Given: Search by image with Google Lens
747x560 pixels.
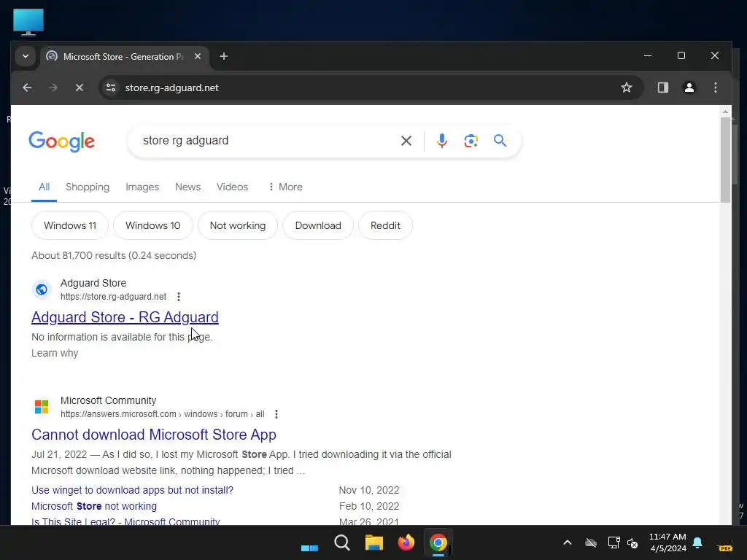Looking at the screenshot, I should click(x=471, y=141).
